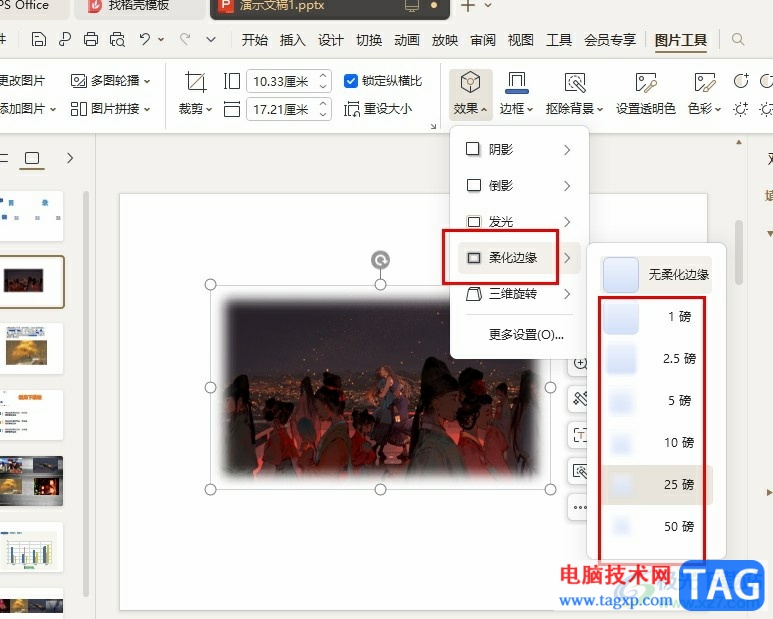Open the 切换 Transitions tab
The image size is (773, 619).
click(x=369, y=39)
